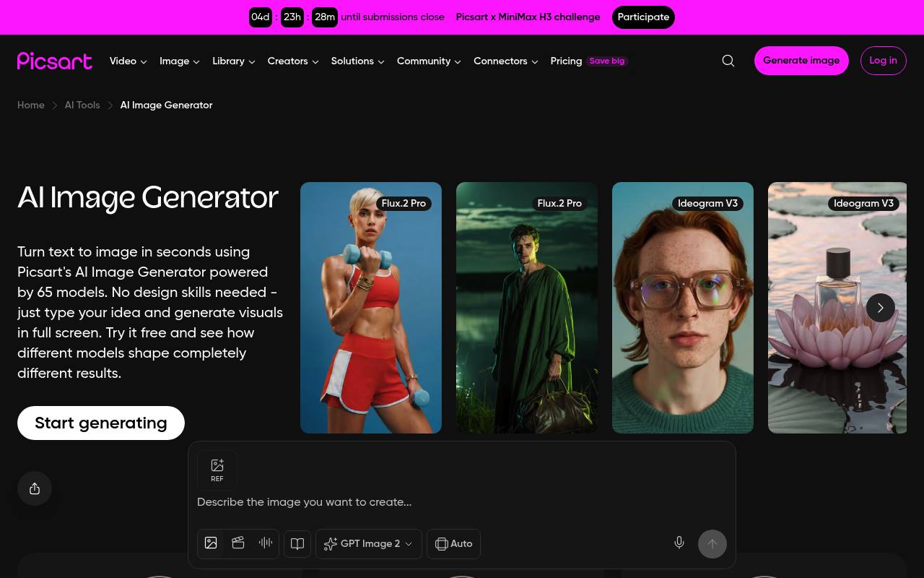Viewport: 924px width, 578px height.
Task: Click the microphone voice input icon
Action: 679,543
